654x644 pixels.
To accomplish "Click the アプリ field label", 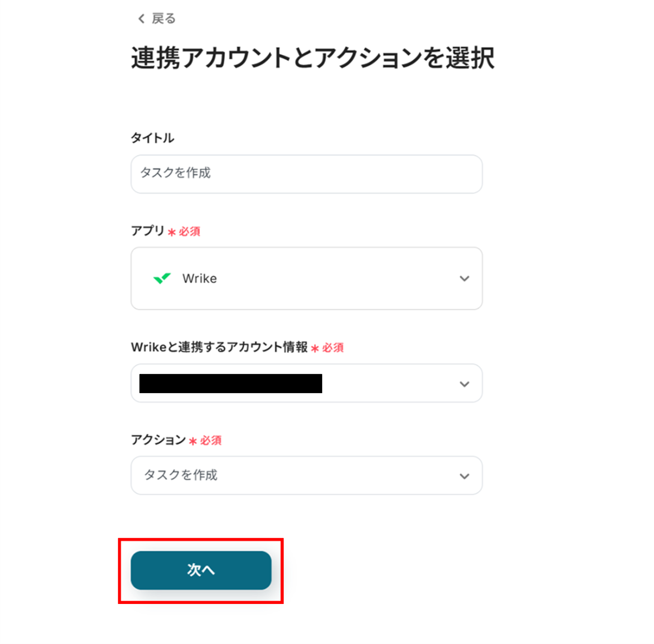I will (x=148, y=231).
